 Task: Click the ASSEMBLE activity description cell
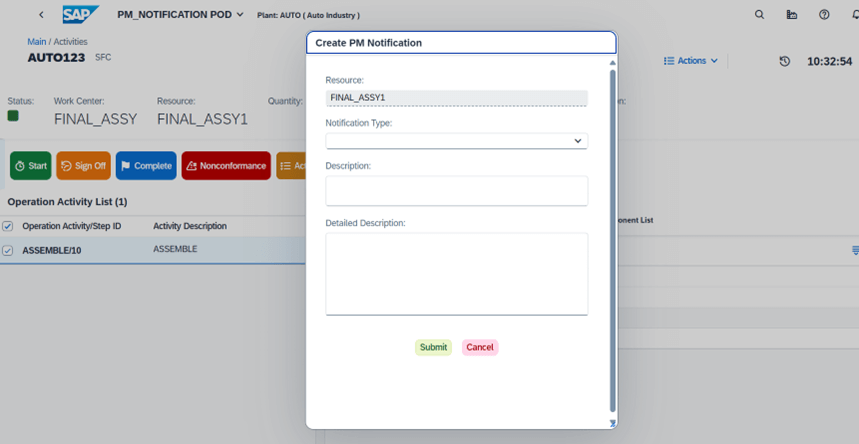(175, 249)
